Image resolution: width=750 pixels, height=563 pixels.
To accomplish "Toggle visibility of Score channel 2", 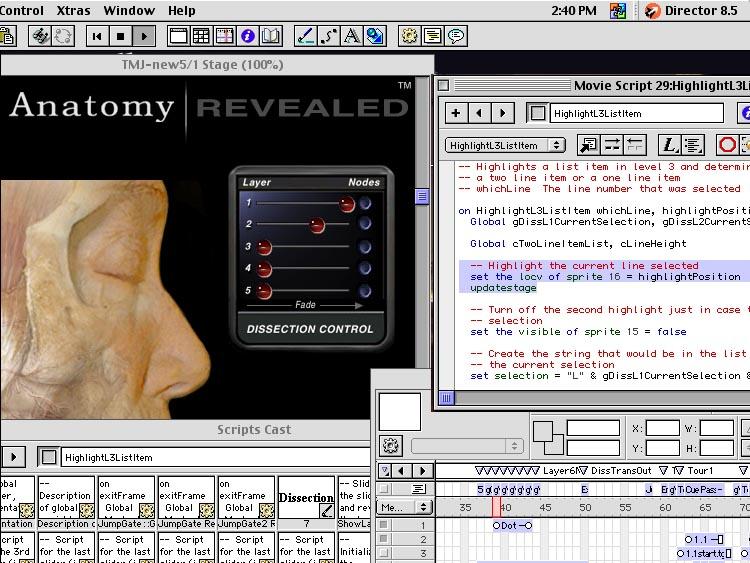I will (x=384, y=539).
